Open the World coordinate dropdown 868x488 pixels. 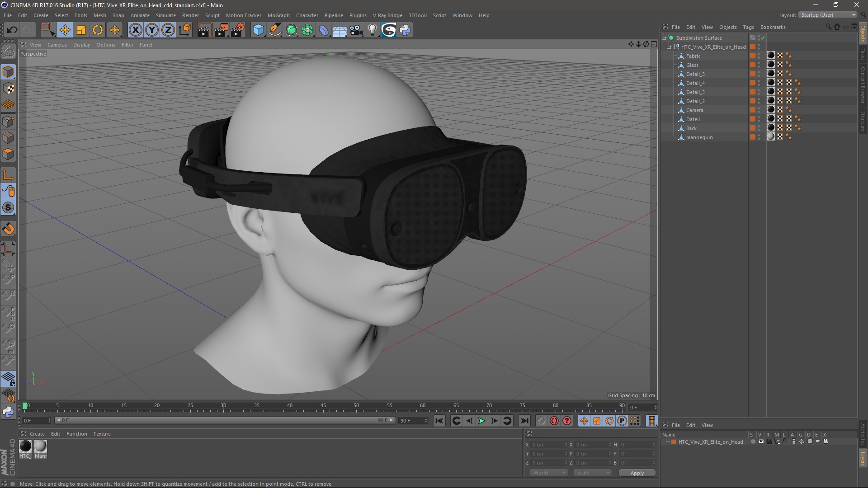(549, 473)
